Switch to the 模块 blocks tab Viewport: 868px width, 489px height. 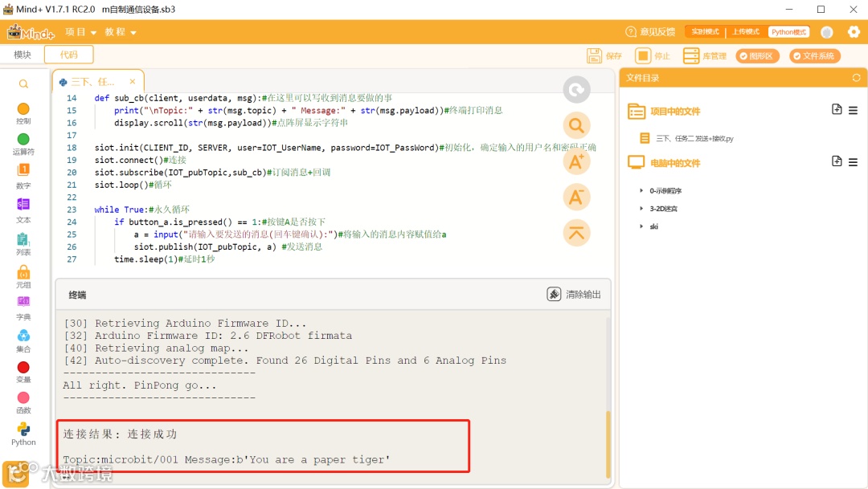pyautogui.click(x=23, y=55)
